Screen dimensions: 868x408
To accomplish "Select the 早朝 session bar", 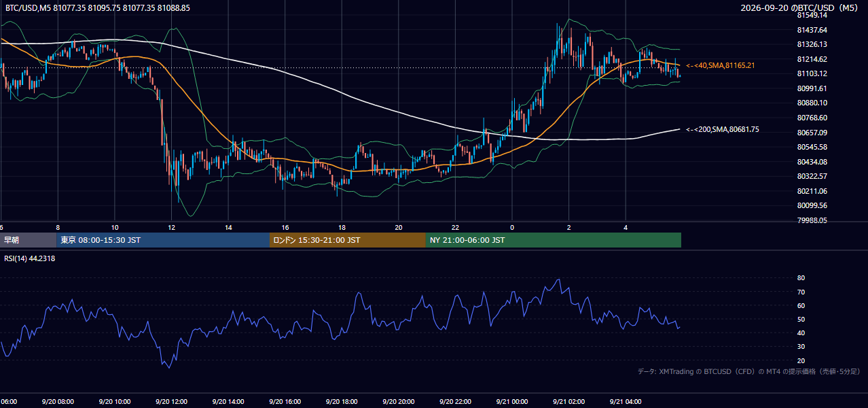I will coord(28,240).
